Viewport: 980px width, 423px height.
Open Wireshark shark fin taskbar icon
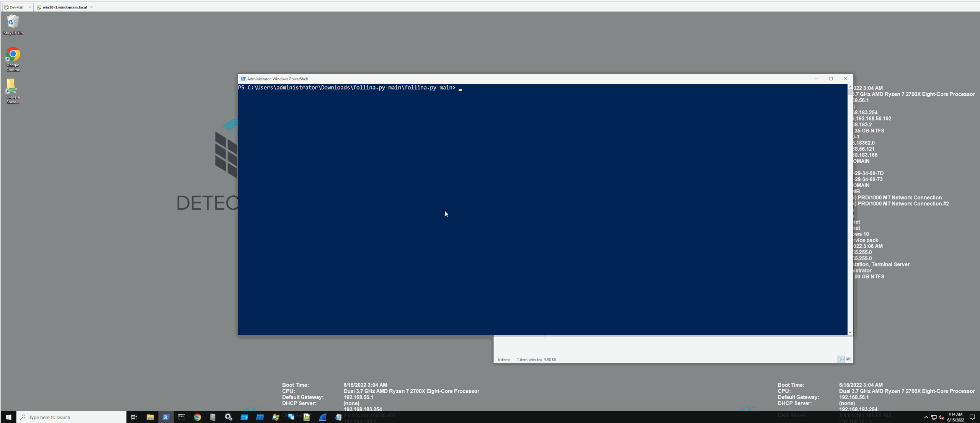tap(323, 417)
